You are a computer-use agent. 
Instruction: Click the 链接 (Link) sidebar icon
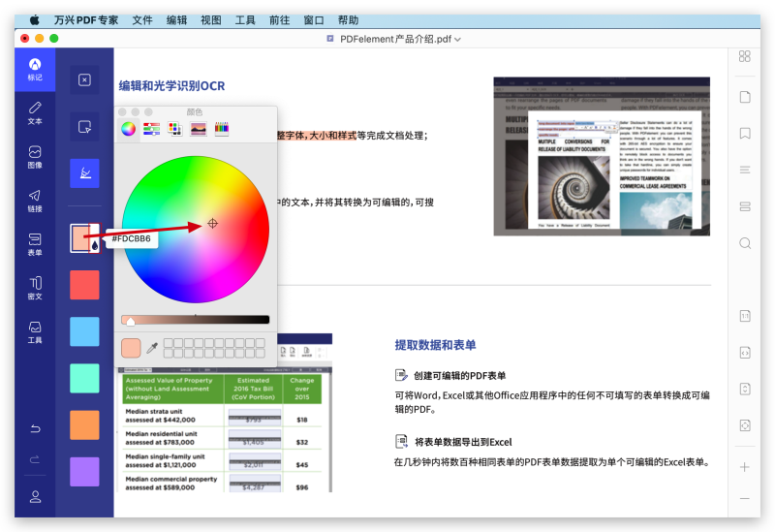click(x=35, y=201)
